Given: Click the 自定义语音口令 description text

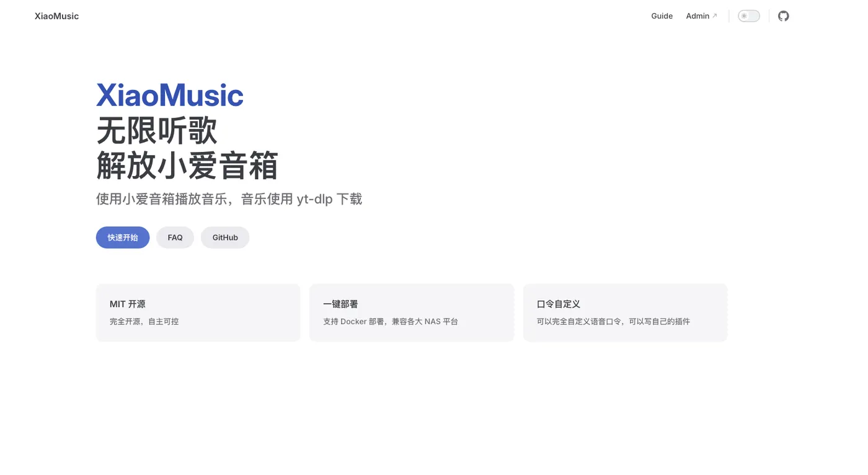Looking at the screenshot, I should (x=613, y=321).
